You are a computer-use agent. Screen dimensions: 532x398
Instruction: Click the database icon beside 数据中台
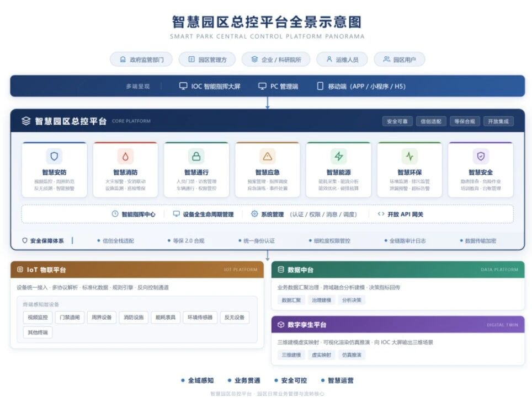280,270
